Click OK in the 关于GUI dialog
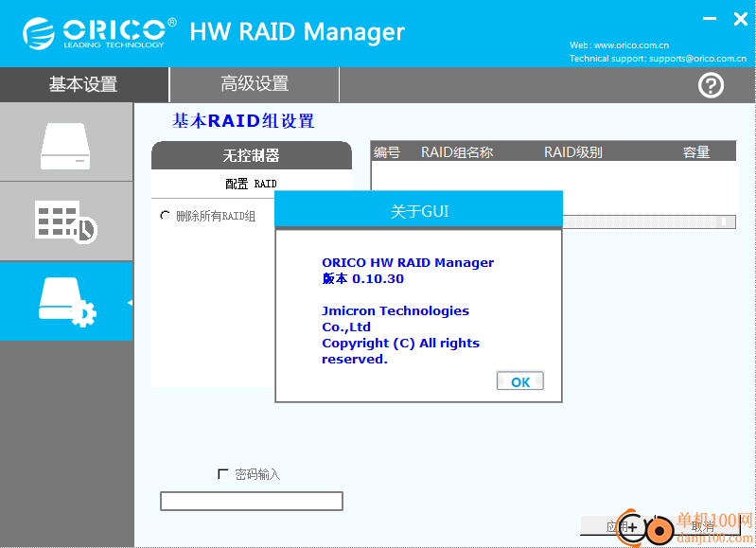 coord(520,381)
